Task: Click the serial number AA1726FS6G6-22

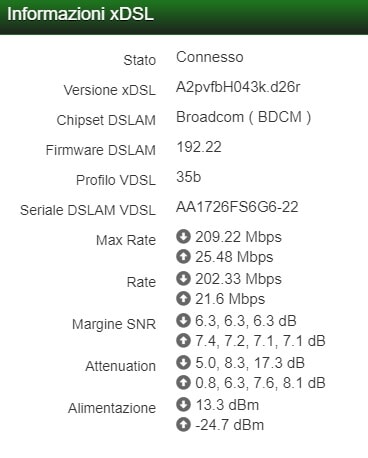Action: coord(237,207)
